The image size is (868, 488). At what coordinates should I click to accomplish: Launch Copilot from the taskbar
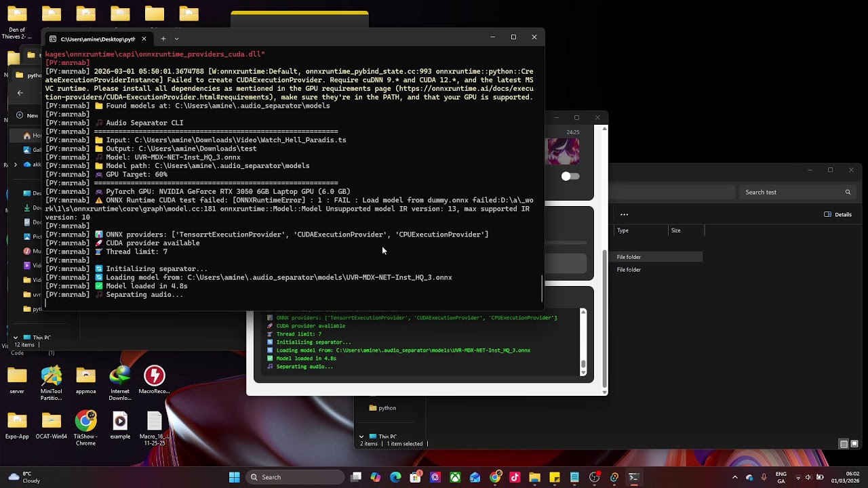click(x=376, y=477)
